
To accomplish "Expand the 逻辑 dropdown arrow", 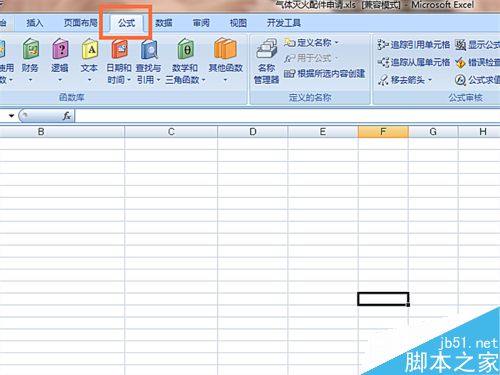I will (x=60, y=80).
